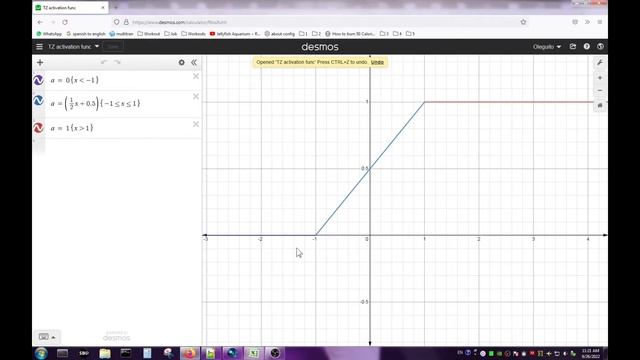Open Firefox in the taskbar

(189, 353)
